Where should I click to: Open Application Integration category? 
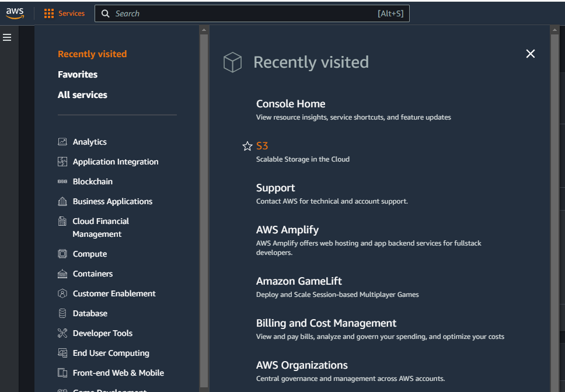(116, 162)
